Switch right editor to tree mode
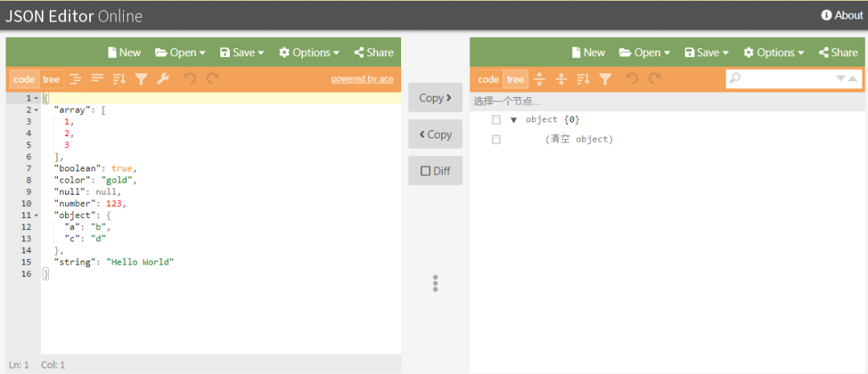868x374 pixels. click(515, 80)
